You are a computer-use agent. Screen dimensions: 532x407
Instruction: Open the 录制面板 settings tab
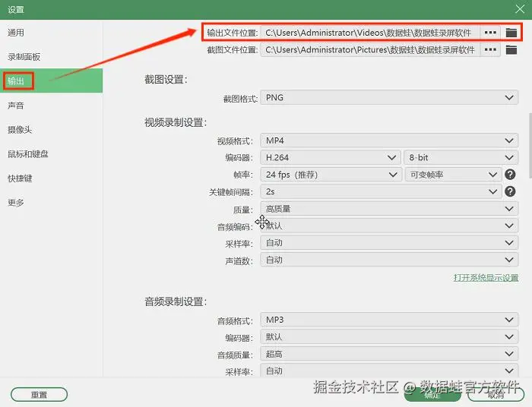(x=51, y=57)
